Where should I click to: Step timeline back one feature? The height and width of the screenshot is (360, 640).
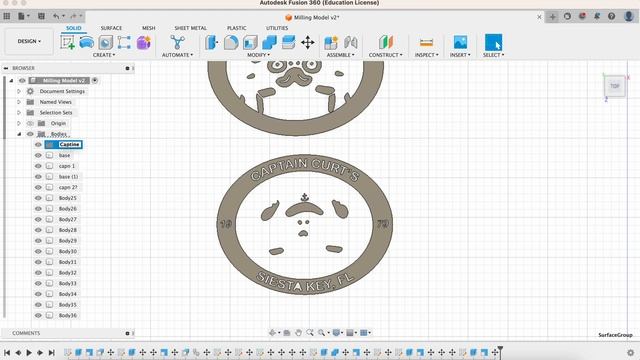click(x=18, y=352)
